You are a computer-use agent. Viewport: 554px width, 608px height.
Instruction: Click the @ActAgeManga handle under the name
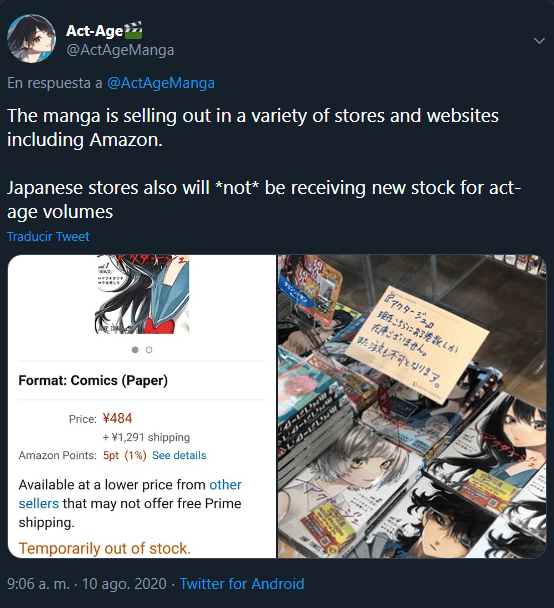coord(120,50)
